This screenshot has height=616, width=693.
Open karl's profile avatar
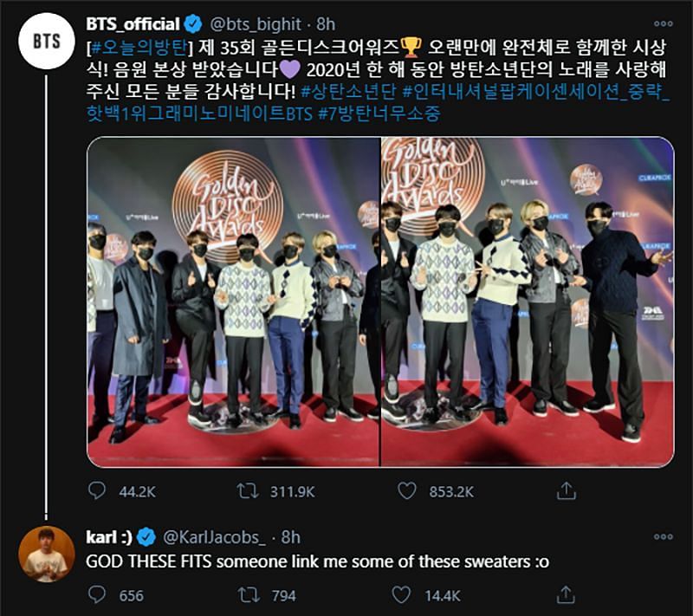(45, 553)
